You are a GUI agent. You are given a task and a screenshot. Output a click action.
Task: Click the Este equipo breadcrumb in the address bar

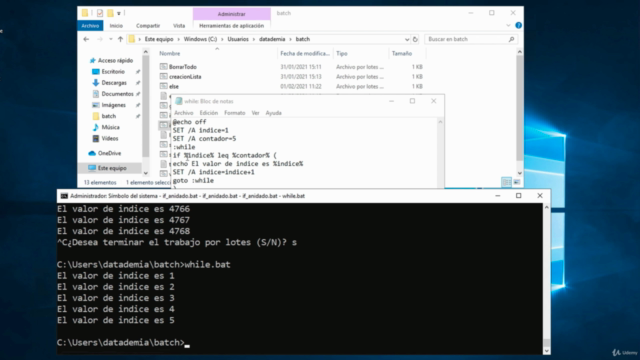(159, 39)
